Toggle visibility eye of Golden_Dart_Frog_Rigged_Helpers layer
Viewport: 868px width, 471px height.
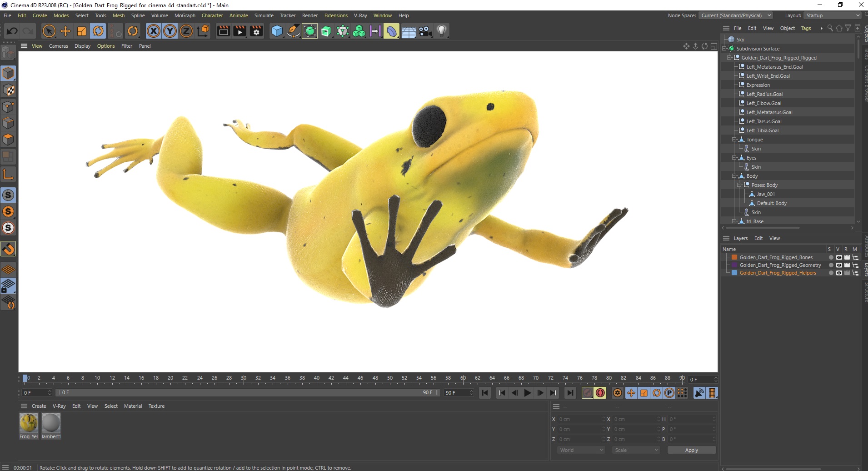point(839,273)
